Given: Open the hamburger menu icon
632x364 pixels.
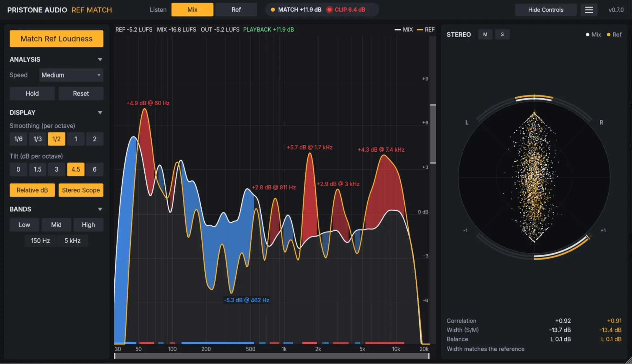Looking at the screenshot, I should [589, 10].
